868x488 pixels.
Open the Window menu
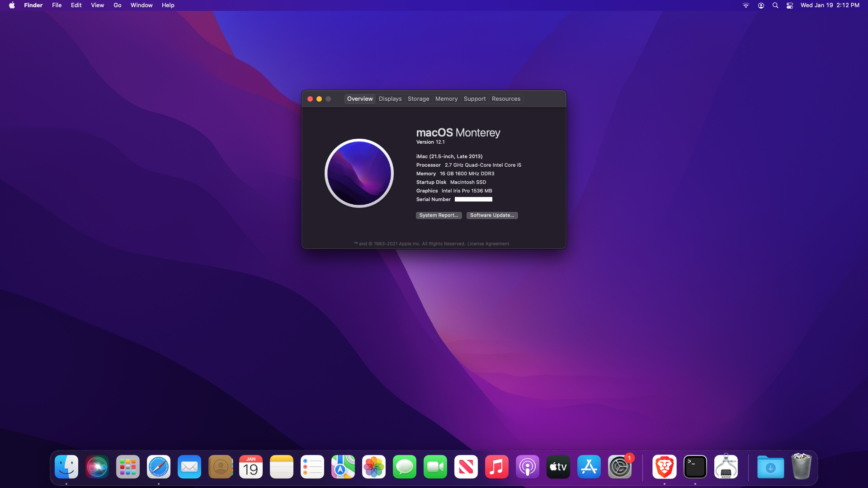click(142, 5)
